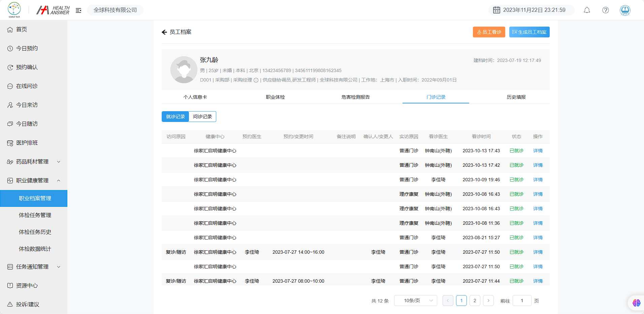Open the user avatar menu in the header
Viewport: 644px width, 314px height.
(x=625, y=10)
